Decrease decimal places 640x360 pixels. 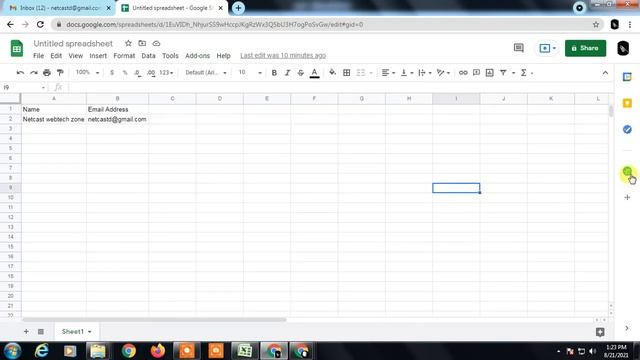tap(138, 73)
